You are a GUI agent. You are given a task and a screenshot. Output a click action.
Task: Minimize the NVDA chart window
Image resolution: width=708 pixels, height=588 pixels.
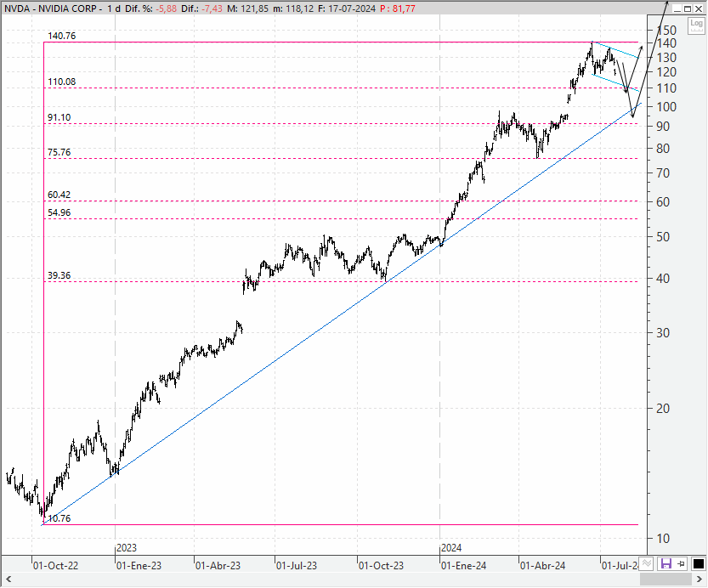click(x=677, y=8)
